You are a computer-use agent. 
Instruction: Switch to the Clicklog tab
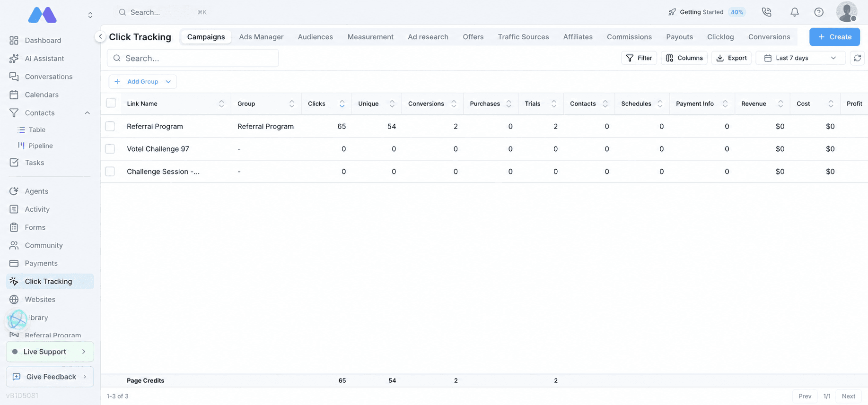click(x=720, y=37)
